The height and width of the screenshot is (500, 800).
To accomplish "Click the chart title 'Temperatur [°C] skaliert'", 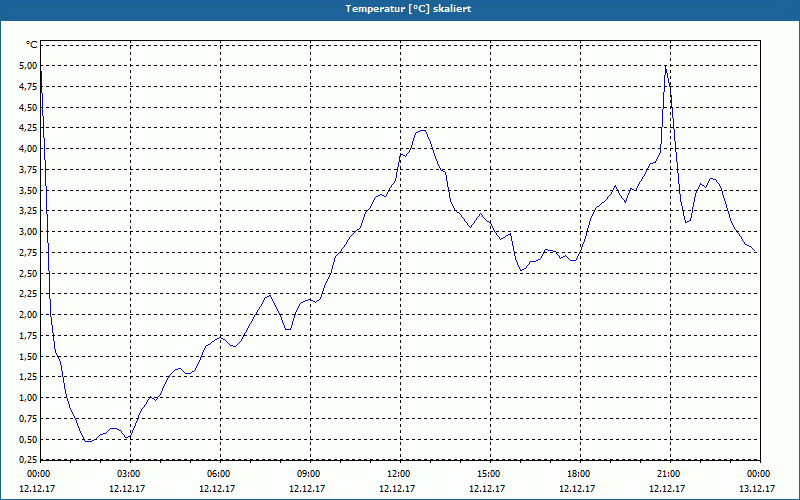I will tap(408, 9).
